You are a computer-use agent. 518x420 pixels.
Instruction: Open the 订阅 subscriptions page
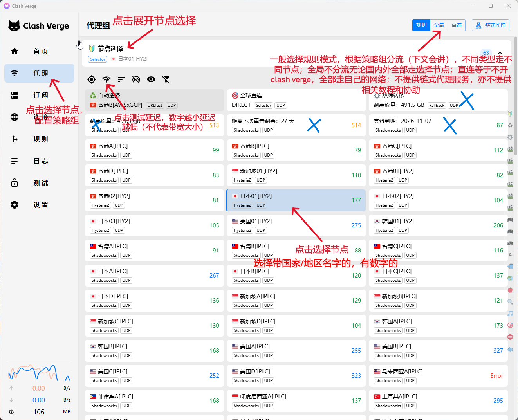tap(39, 95)
